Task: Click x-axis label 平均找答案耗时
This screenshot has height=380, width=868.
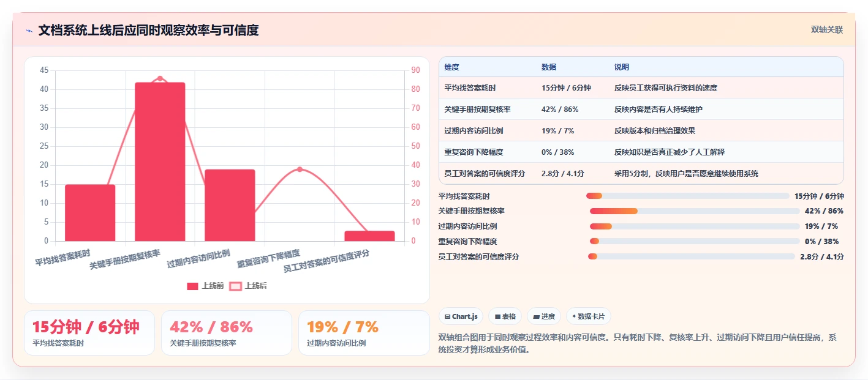Action: (62, 257)
